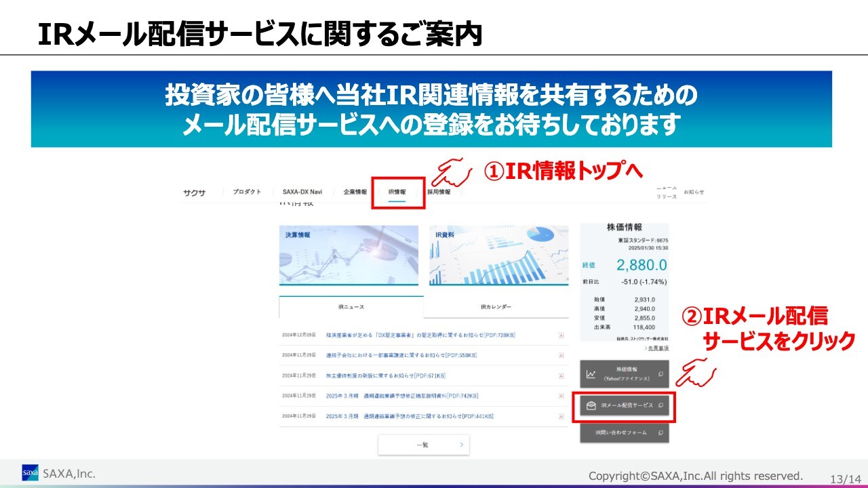
Task: Open the IR資料 banner image
Action: 498,256
